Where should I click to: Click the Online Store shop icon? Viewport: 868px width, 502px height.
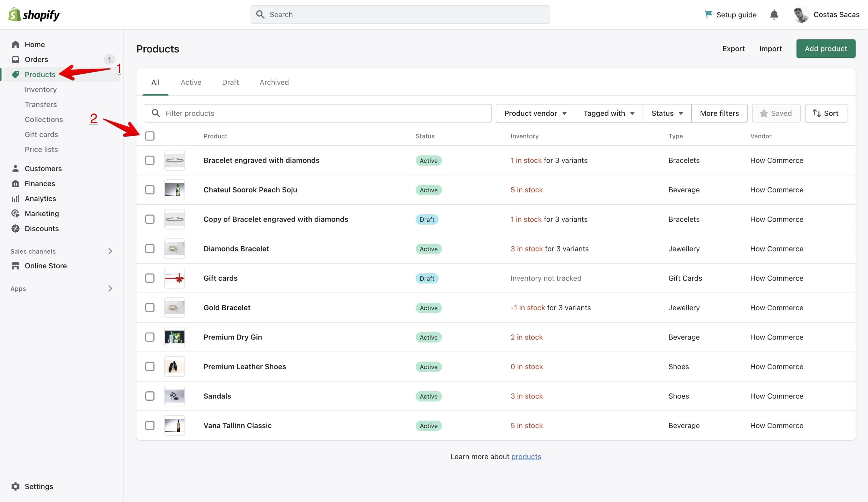click(15, 266)
